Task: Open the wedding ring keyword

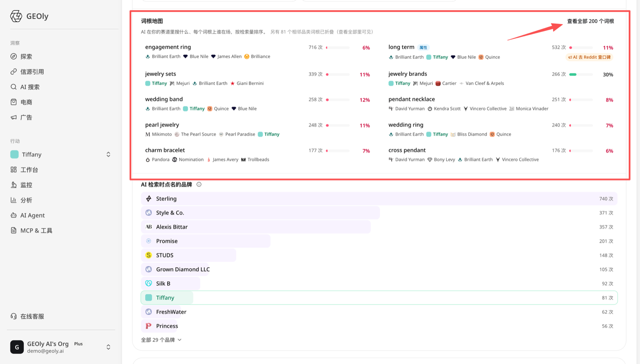Action: pyautogui.click(x=406, y=125)
